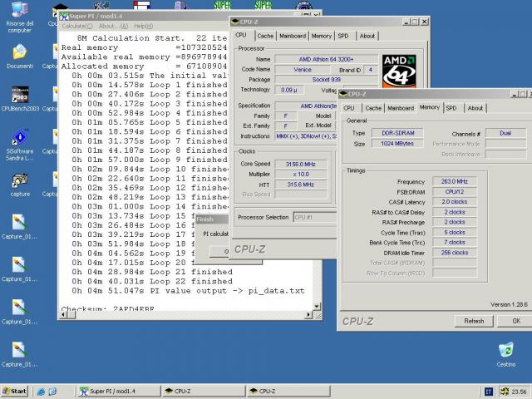
Task: Click the tray icon beside the clock
Action: (x=505, y=392)
